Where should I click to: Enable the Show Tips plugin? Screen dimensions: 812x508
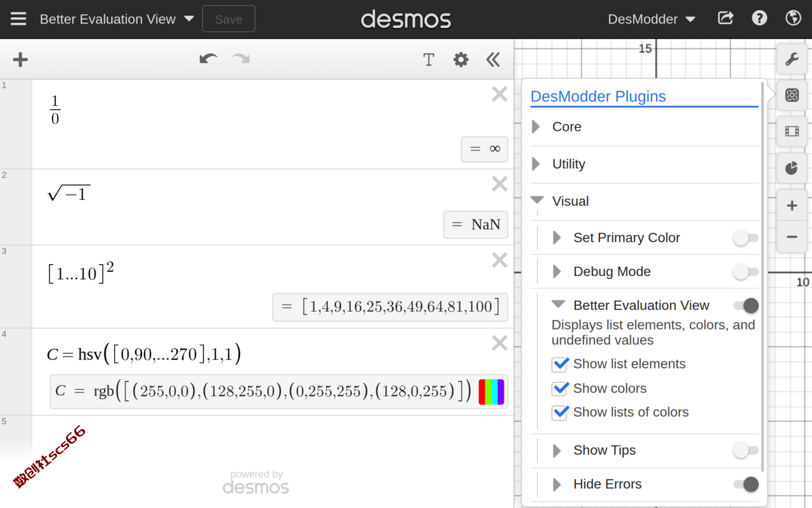[745, 451]
